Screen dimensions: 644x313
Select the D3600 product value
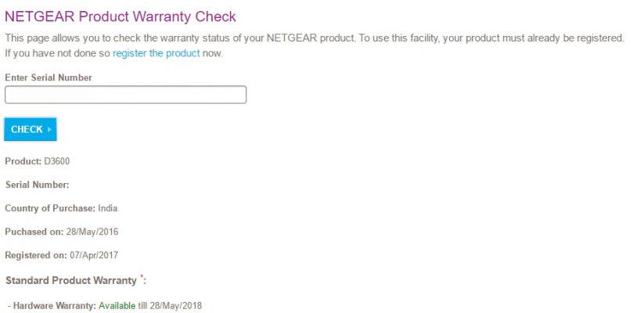pos(56,161)
